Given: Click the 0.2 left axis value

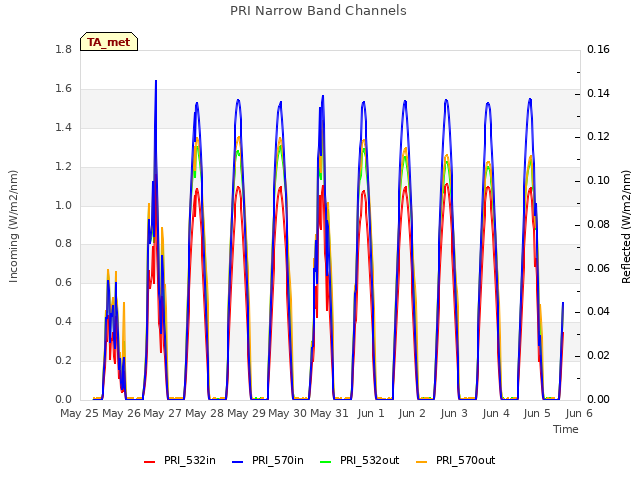Looking at the screenshot, I should click(64, 360).
